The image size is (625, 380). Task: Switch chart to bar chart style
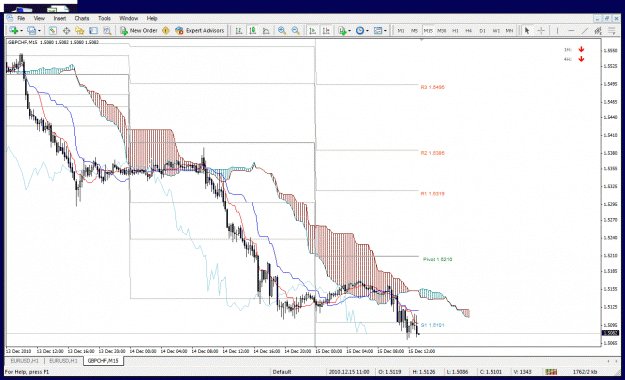(239, 30)
